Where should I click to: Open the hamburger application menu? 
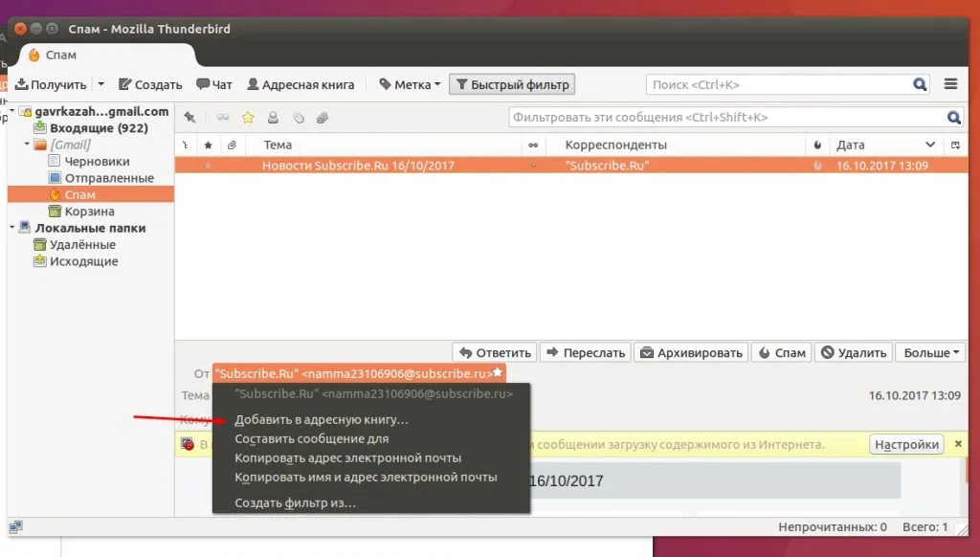[950, 84]
